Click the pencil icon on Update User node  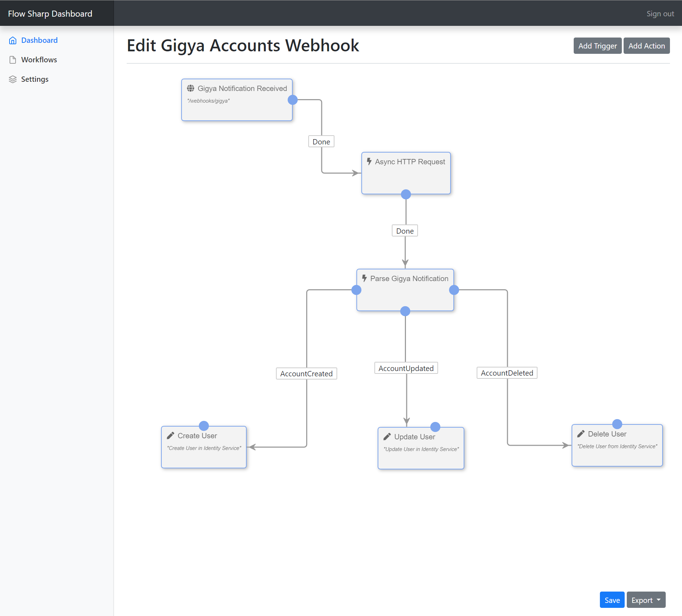pyautogui.click(x=387, y=437)
